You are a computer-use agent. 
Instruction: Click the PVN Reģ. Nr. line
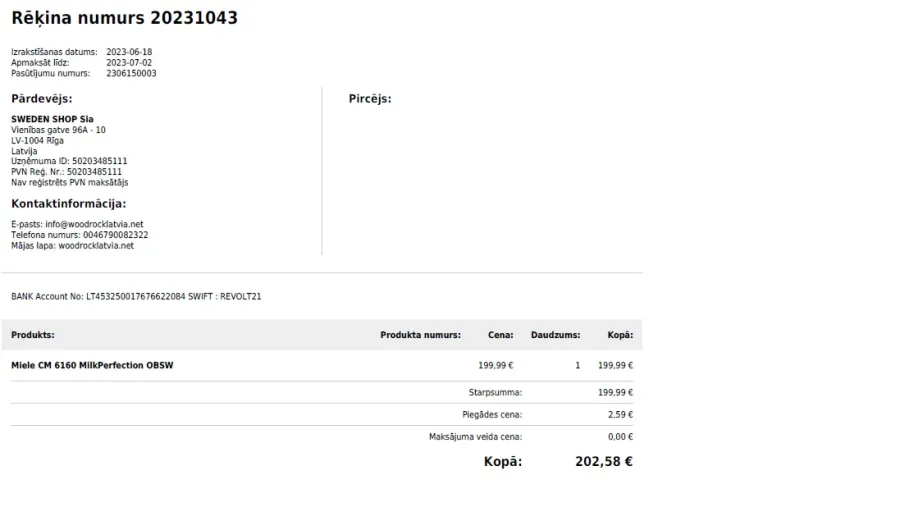coord(67,172)
